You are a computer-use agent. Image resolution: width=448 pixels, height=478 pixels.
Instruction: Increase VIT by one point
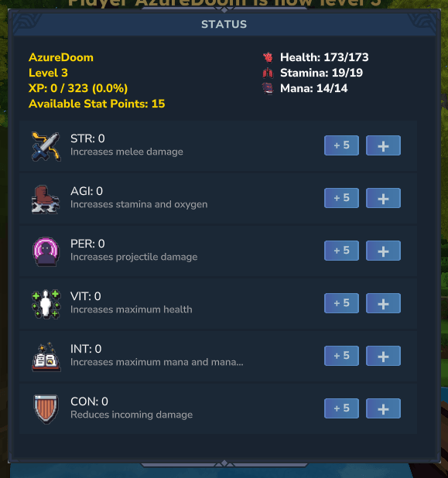click(x=383, y=303)
